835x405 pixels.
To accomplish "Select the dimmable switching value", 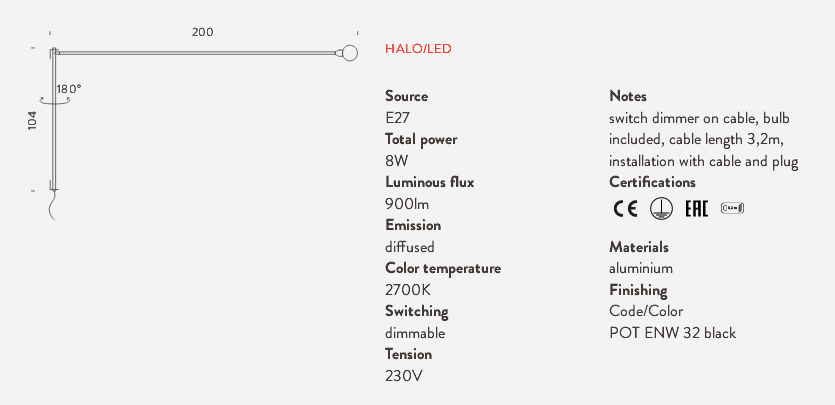I will 415,333.
